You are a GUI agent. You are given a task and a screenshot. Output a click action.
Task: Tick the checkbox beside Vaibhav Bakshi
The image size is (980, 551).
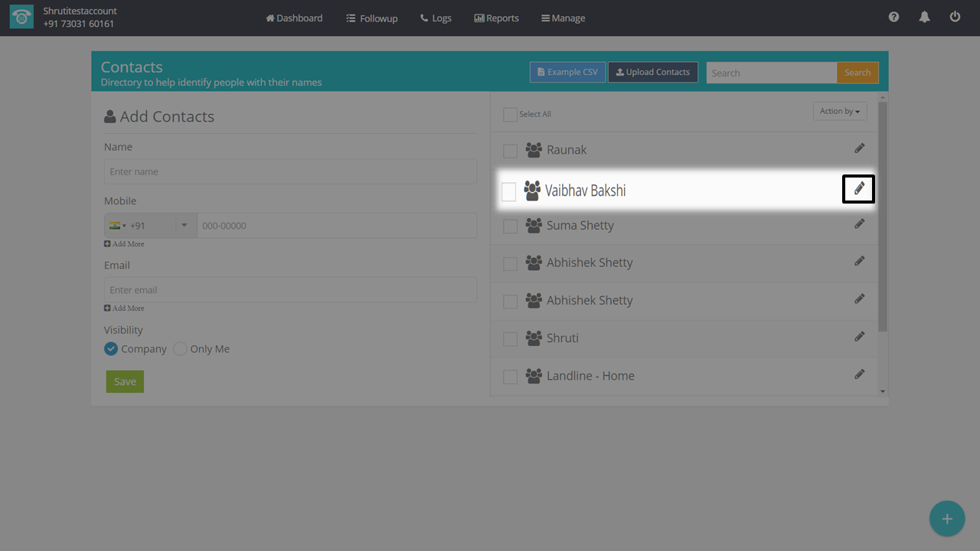(508, 191)
